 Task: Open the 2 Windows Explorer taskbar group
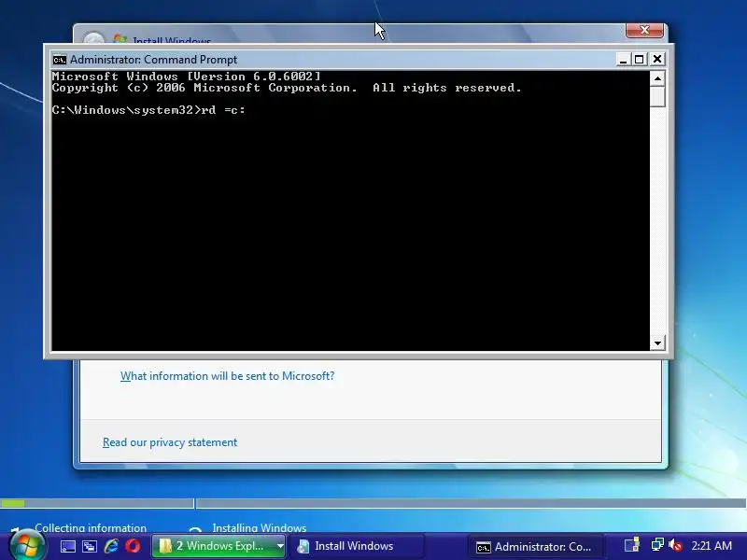pos(219,546)
